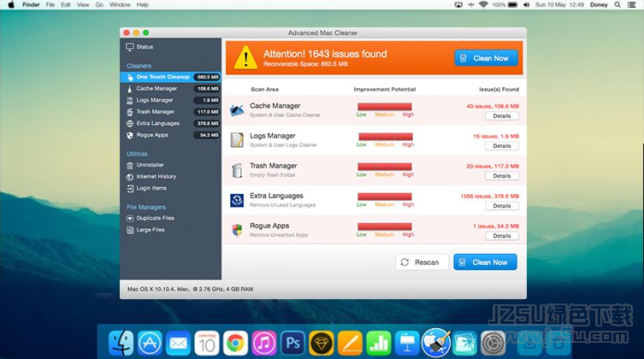Viewport: 644px width, 359px height.
Task: Click '40 issues, 108.6 MB' text
Action: click(x=493, y=106)
